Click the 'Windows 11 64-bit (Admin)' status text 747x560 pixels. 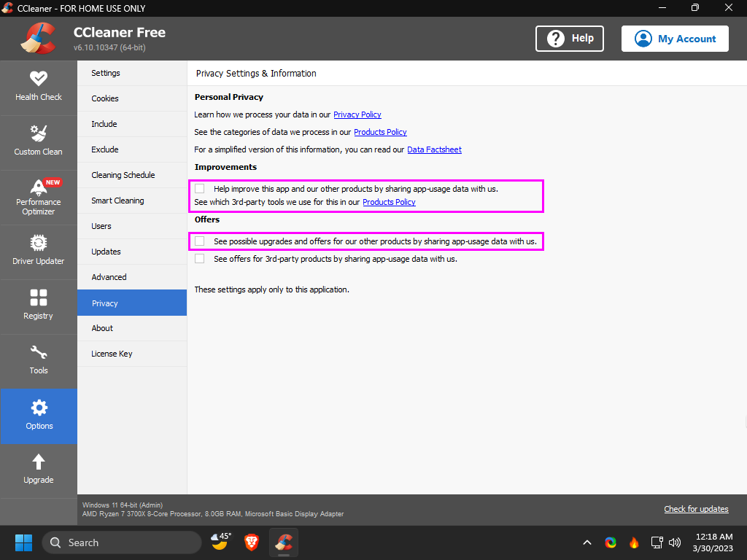click(x=123, y=505)
